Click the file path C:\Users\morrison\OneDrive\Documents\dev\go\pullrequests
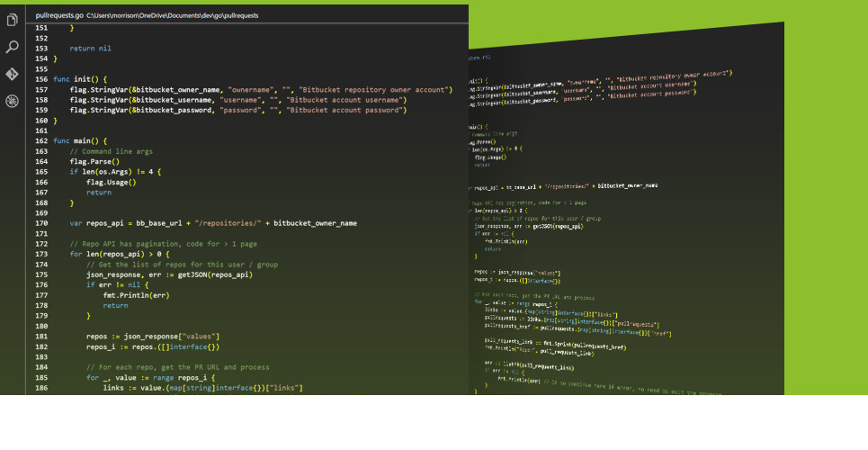 click(x=172, y=15)
